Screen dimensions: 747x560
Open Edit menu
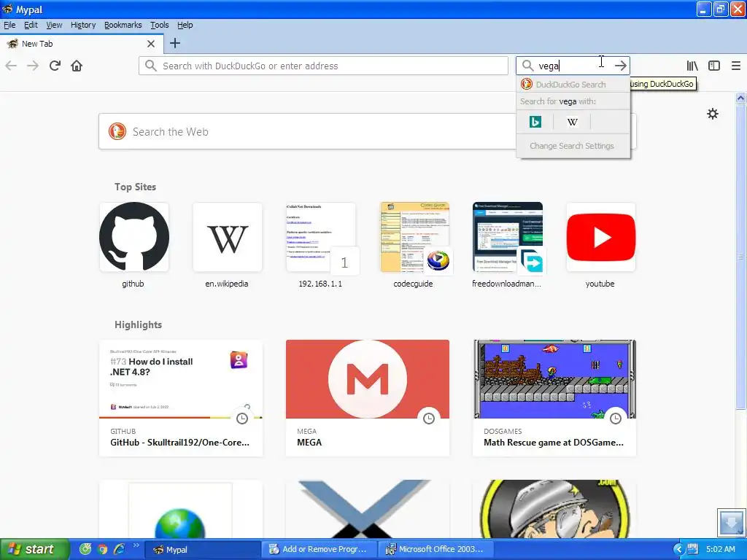(31, 25)
